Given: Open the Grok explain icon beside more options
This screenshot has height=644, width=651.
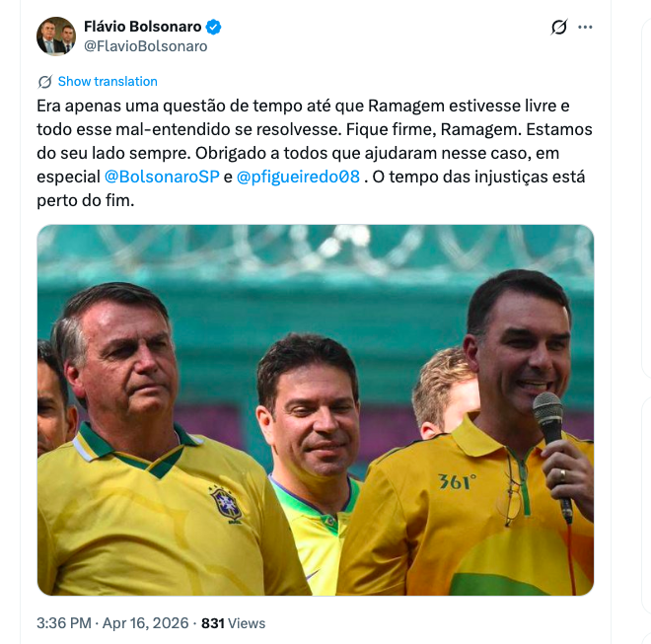Looking at the screenshot, I should pyautogui.click(x=559, y=27).
